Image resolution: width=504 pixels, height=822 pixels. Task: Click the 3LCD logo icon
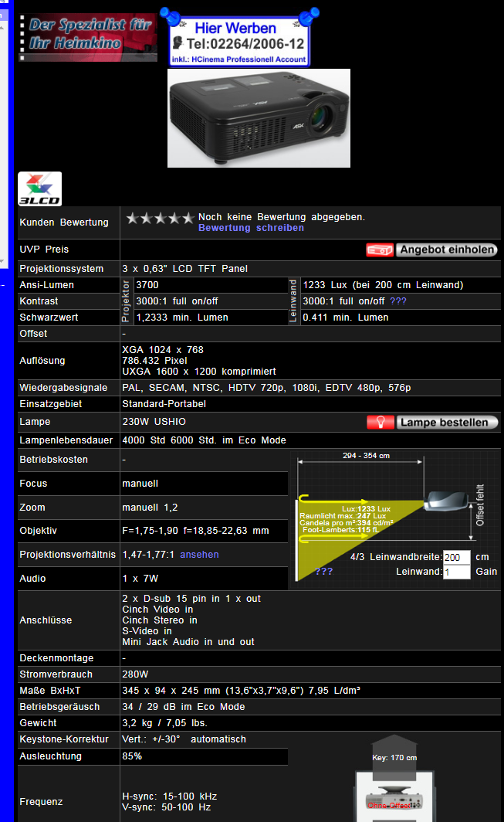[40, 189]
